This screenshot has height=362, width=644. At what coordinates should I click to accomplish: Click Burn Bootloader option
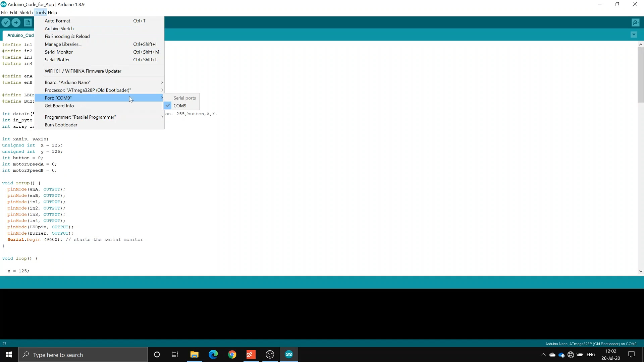(61, 125)
